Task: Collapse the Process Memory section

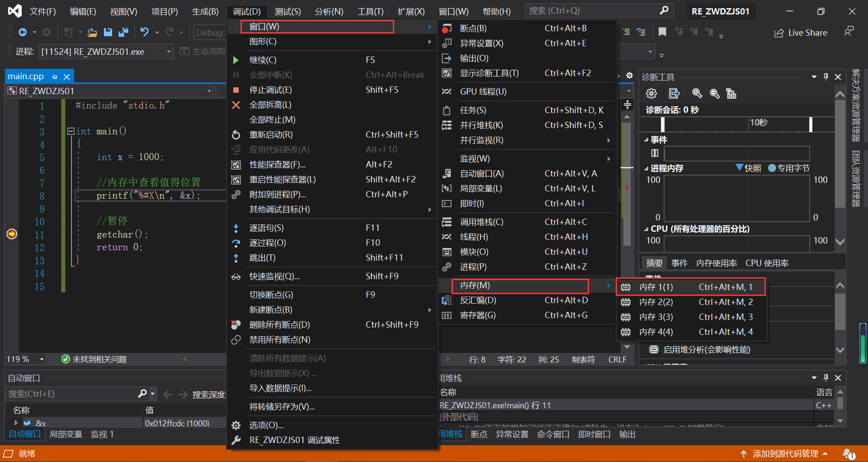Action: [x=646, y=168]
